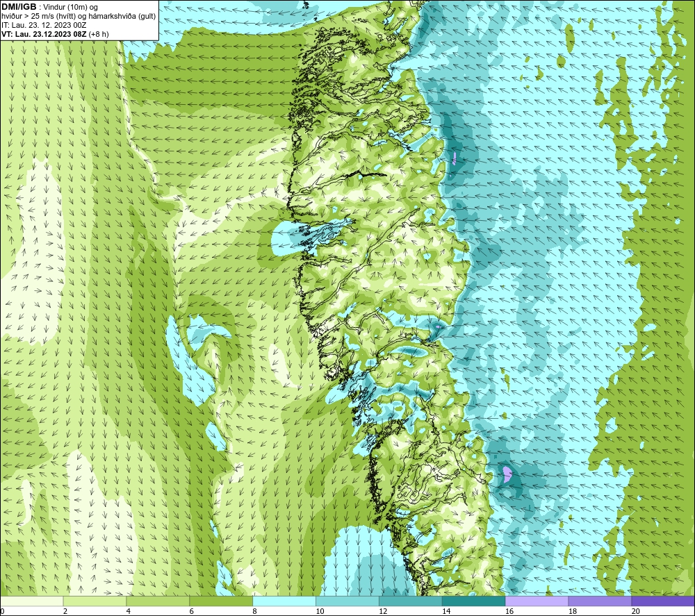Click the legend value 14

[446, 611]
